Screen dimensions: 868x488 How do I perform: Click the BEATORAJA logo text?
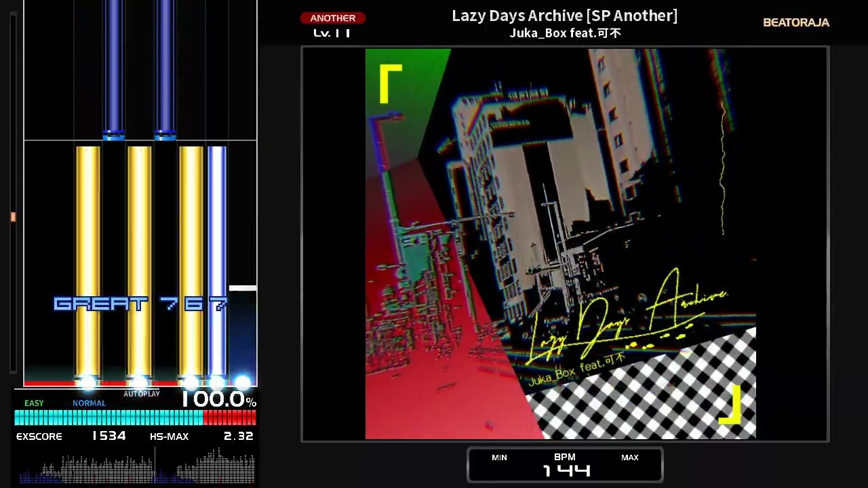pyautogui.click(x=796, y=22)
